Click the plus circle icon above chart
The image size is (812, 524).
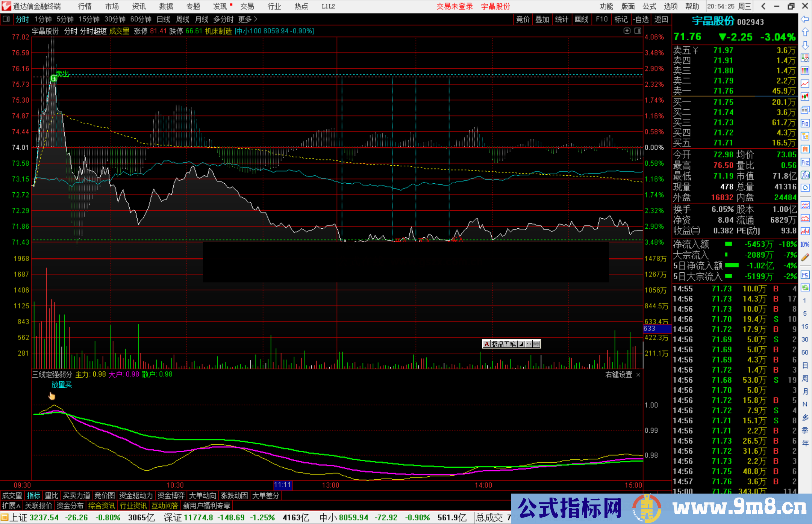[x=627, y=31]
